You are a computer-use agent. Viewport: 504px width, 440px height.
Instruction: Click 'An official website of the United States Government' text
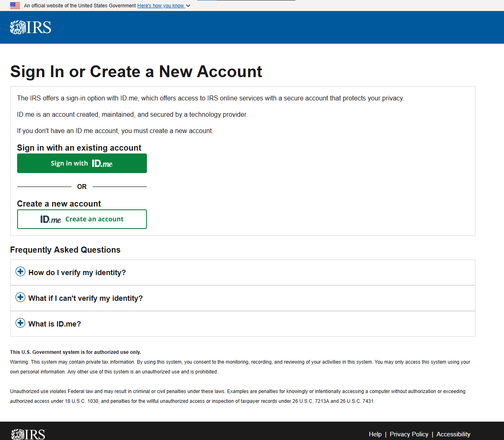pyautogui.click(x=80, y=6)
